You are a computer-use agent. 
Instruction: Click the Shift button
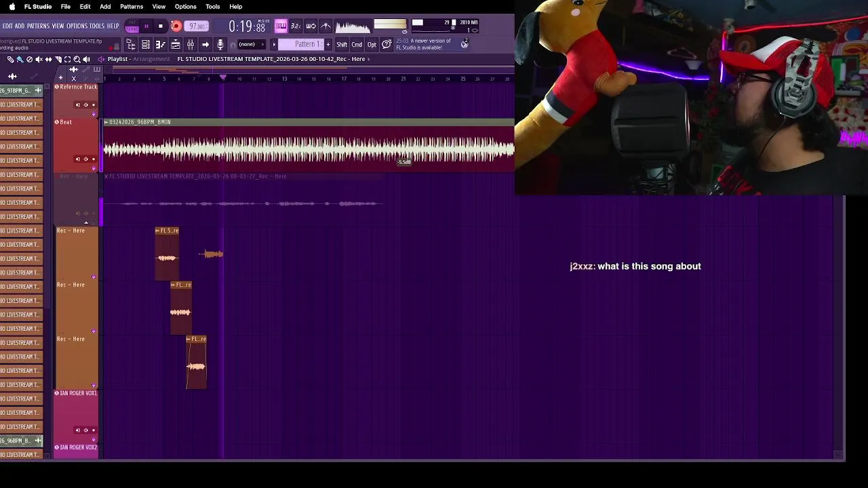[342, 44]
